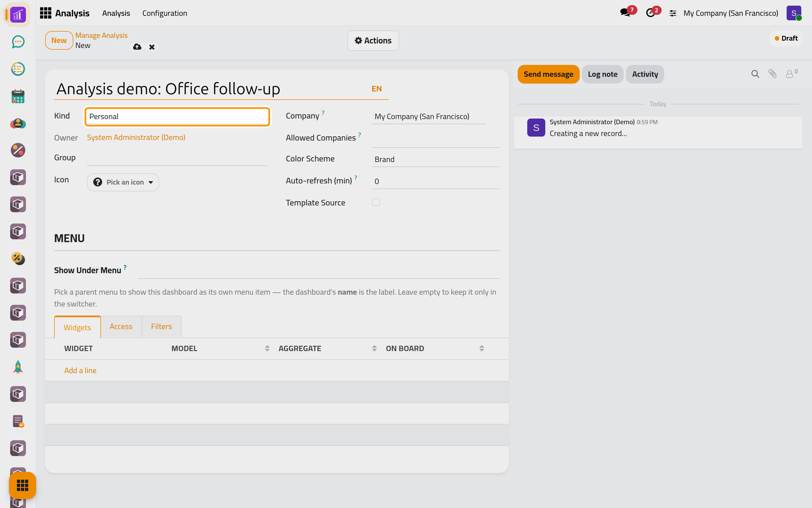Open the orange apps grid launcher
Image resolution: width=812 pixels, height=508 pixels.
[x=22, y=485]
